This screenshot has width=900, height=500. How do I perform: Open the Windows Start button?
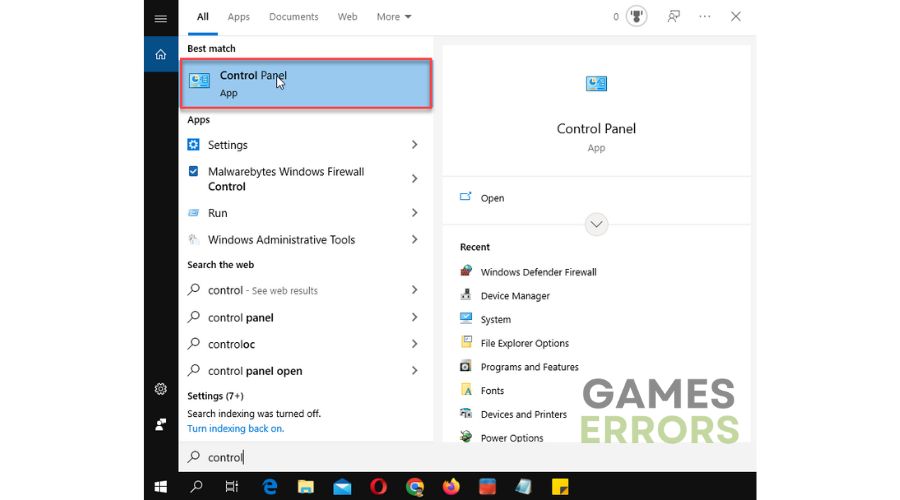pos(161,487)
